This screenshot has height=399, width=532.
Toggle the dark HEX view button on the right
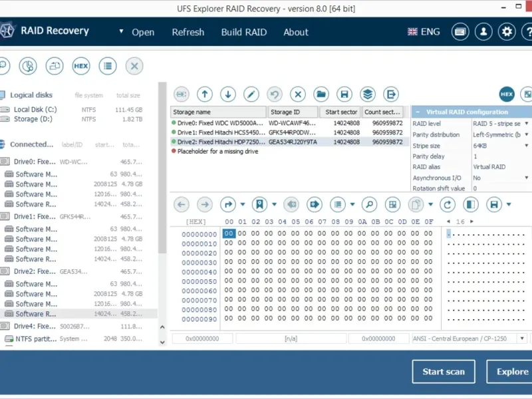[507, 94]
